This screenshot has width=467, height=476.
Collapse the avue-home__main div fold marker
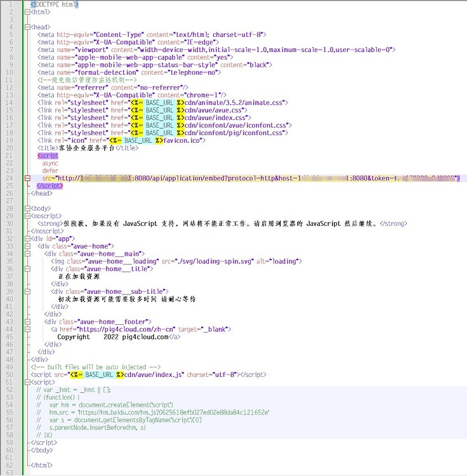click(x=27, y=254)
